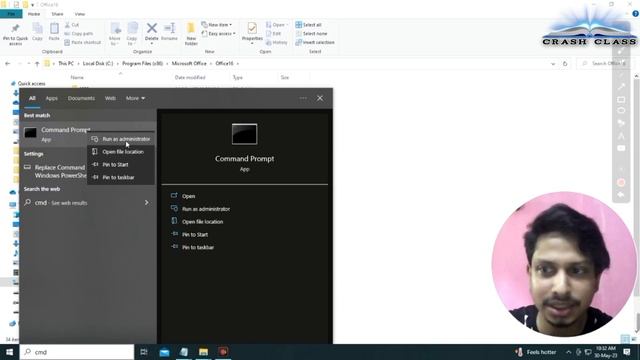Viewport: 640px width, 360px height.
Task: Click Copy path in ribbon
Action: click(x=79, y=33)
